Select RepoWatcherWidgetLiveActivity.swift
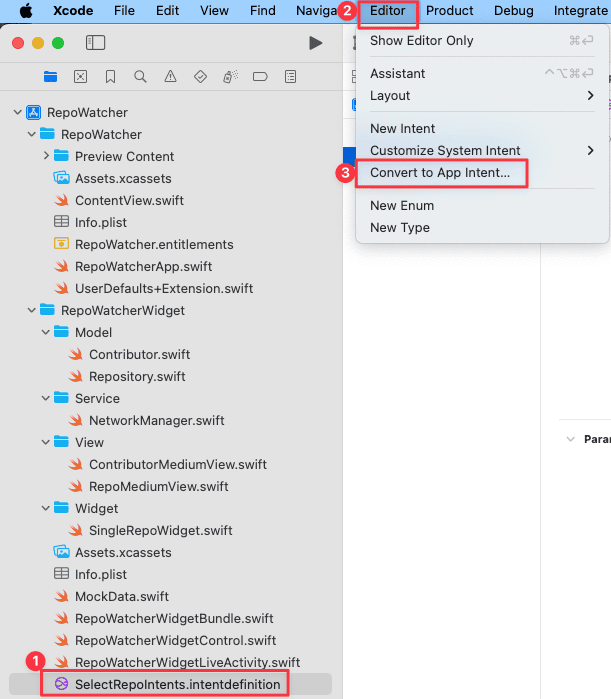This screenshot has height=699, width=611. tap(188, 662)
